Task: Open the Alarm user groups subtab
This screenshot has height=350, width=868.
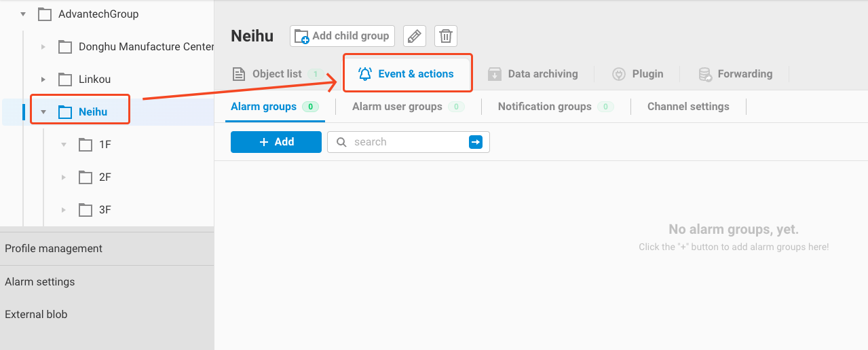Action: [x=397, y=107]
